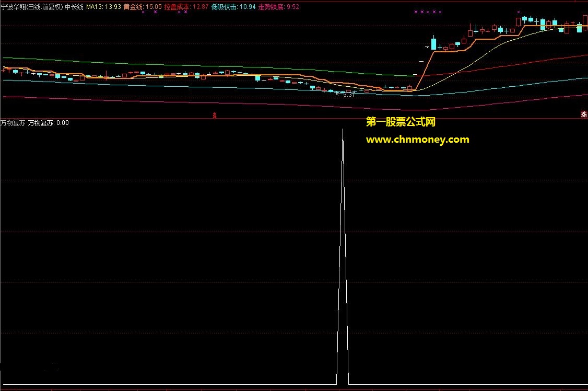Click the 涨 icon at chart corner
The height and width of the screenshot is (391, 588).
click(584, 114)
